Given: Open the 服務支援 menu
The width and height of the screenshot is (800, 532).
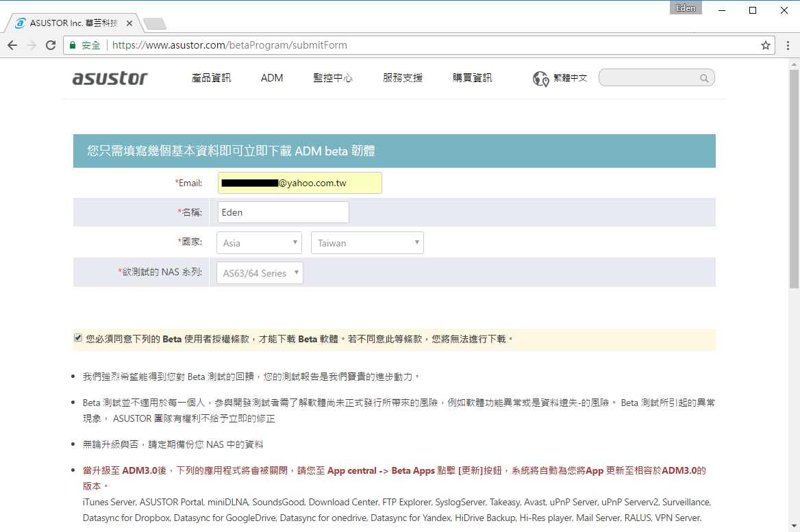Looking at the screenshot, I should (x=403, y=78).
